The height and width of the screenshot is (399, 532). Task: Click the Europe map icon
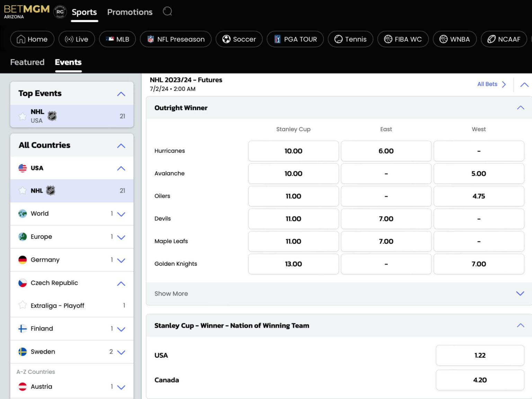[23, 237]
